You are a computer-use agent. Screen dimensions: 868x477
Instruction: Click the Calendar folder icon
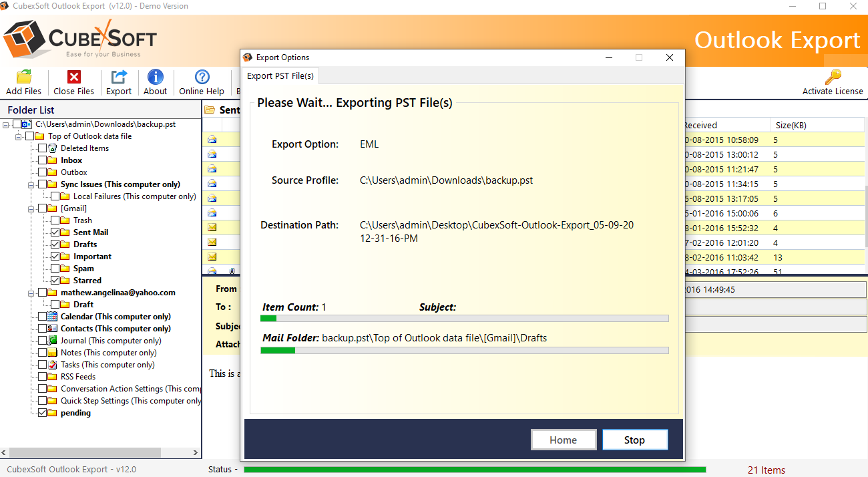click(x=53, y=317)
